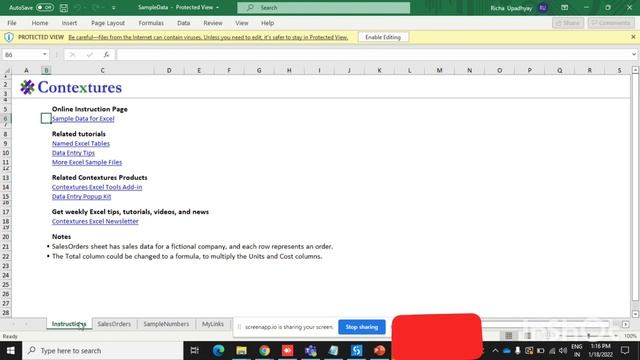Click the 100% zoom level
The image size is (640, 360).
(x=630, y=336)
